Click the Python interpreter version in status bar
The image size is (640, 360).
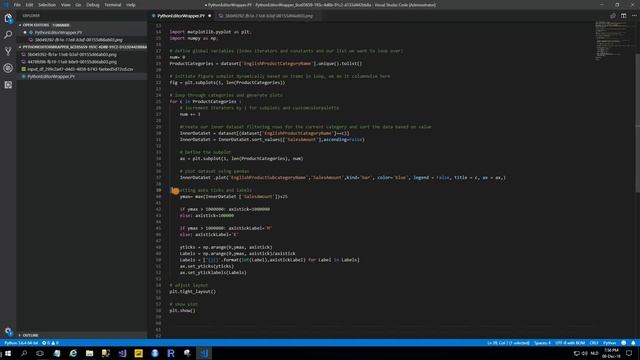coord(21,343)
